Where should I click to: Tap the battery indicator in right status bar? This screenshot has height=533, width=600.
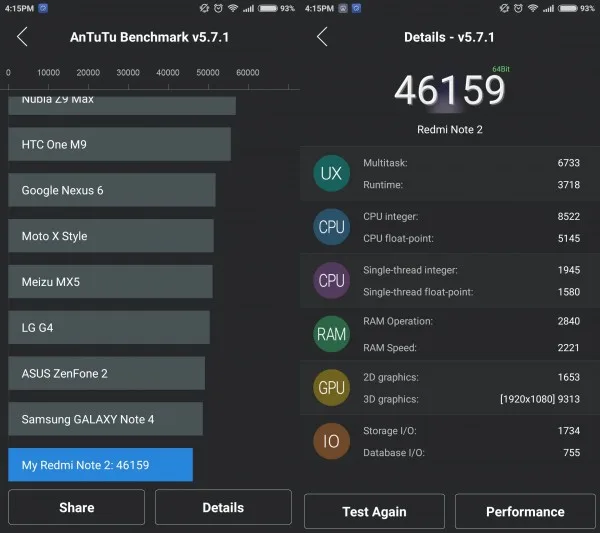(x=567, y=8)
